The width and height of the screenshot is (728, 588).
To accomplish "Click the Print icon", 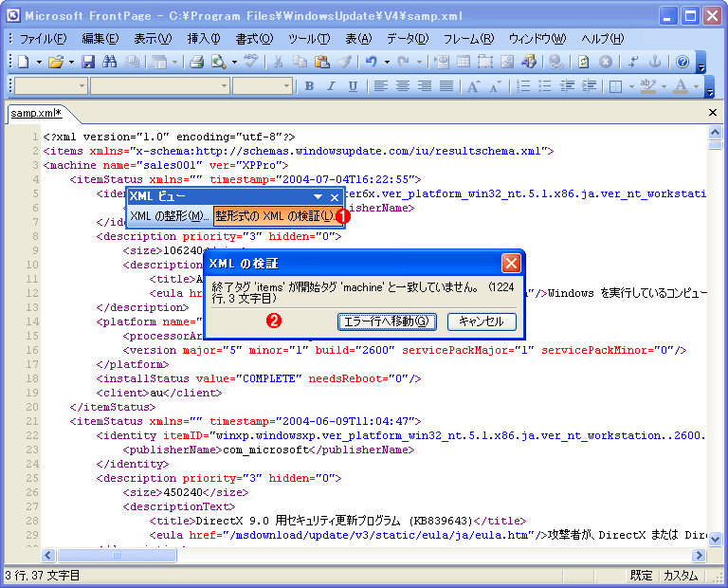I will (x=197, y=62).
